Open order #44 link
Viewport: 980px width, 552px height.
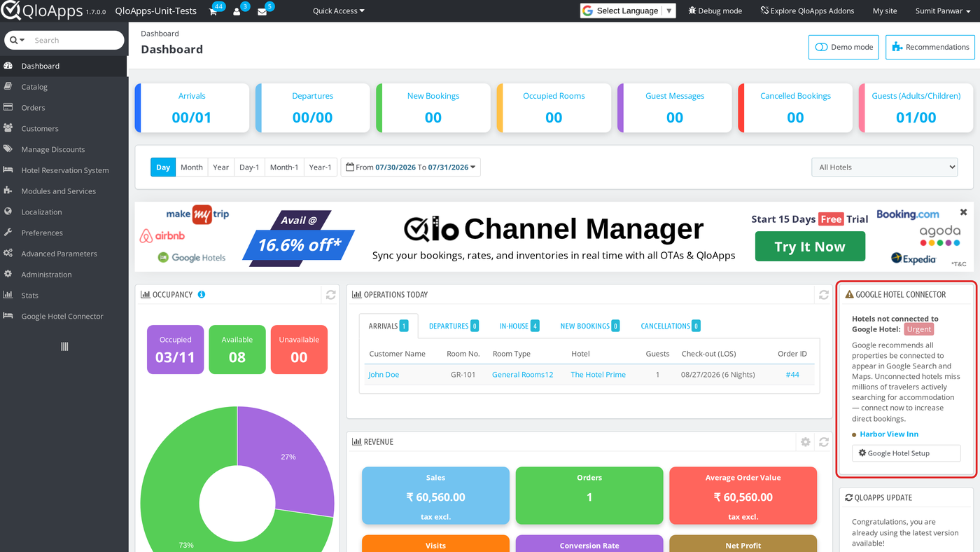[x=792, y=375]
